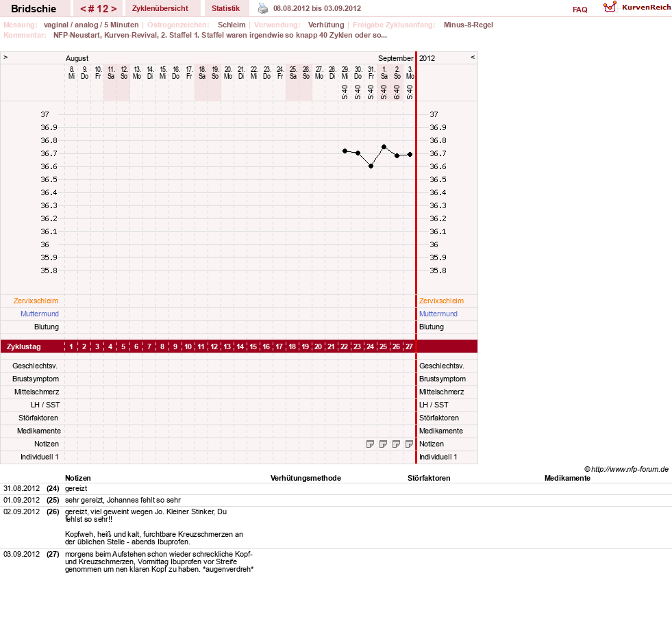Screen dimensions: 672x632
Task: Click the Schleim value after Östrogenzeichen
Action: [x=232, y=25]
